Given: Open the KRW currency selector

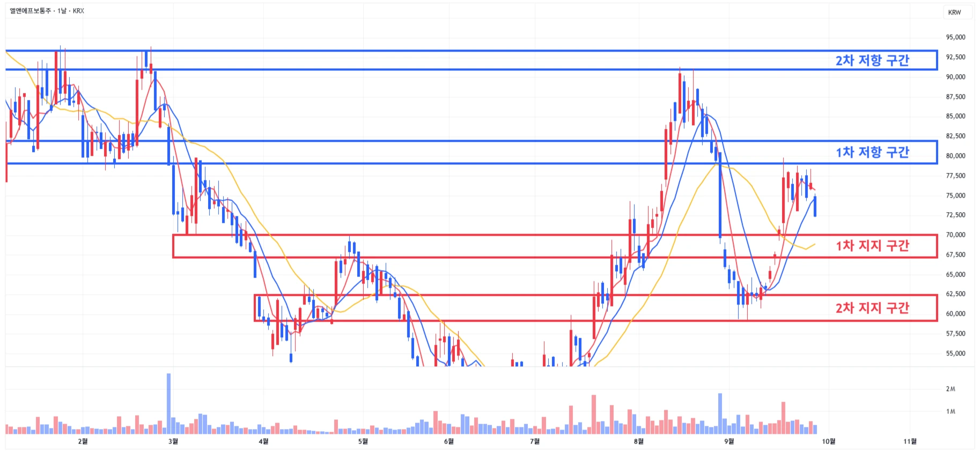Looking at the screenshot, I should 954,12.
